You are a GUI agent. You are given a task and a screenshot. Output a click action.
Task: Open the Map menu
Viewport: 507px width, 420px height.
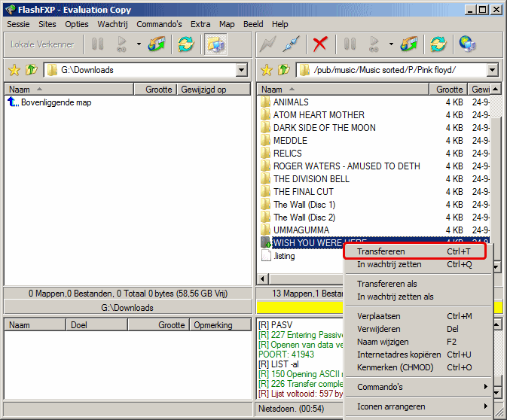coord(227,24)
